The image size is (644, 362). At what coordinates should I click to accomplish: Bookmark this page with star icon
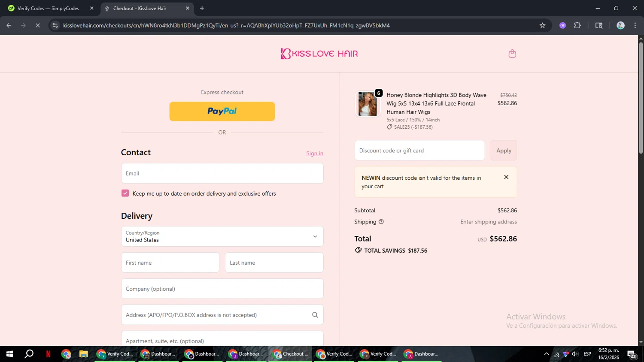pyautogui.click(x=542, y=25)
